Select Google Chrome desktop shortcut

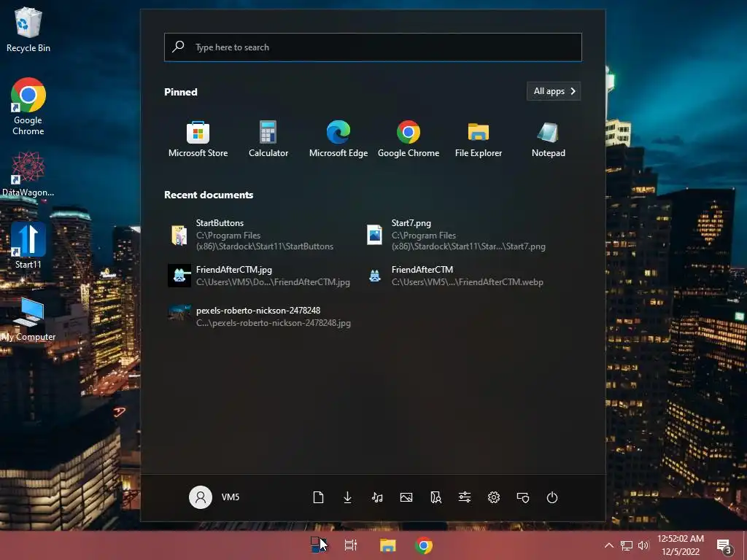(28, 106)
